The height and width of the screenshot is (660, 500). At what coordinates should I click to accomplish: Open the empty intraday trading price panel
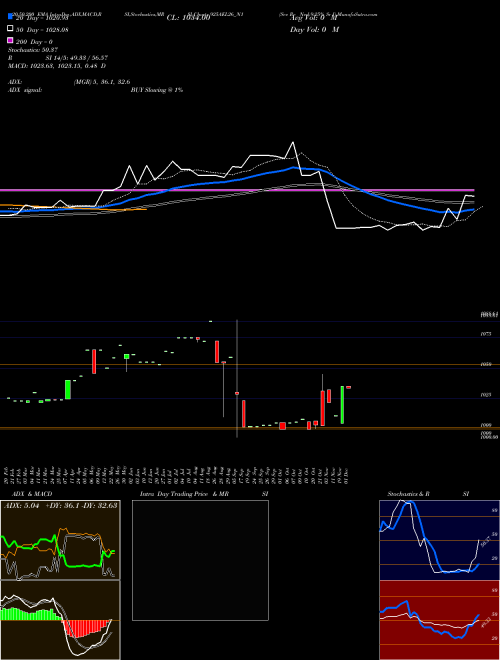(200, 560)
